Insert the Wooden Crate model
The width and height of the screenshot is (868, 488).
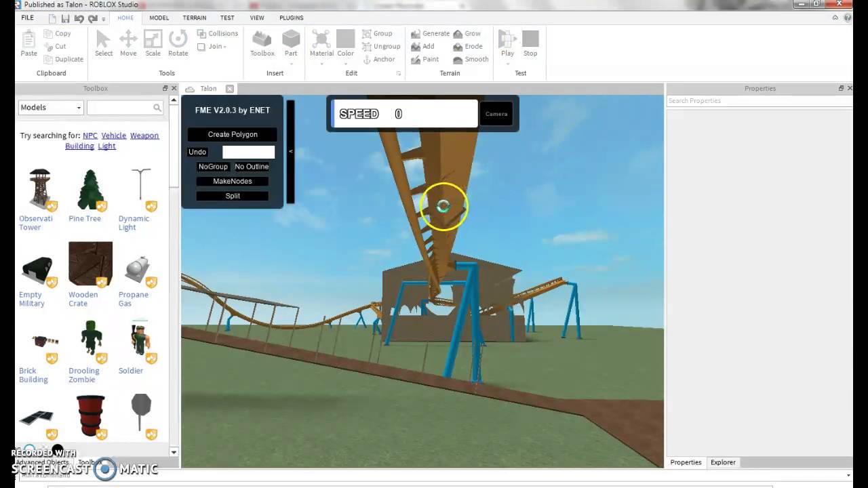pos(90,264)
